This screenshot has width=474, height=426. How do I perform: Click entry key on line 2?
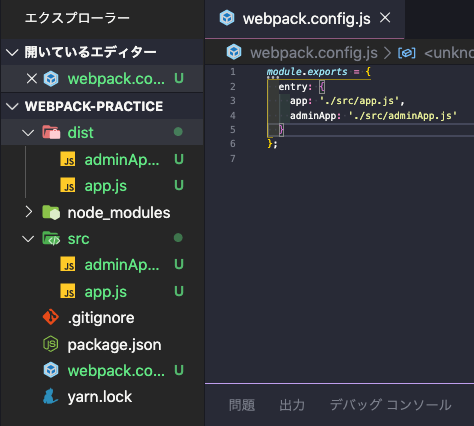click(293, 87)
